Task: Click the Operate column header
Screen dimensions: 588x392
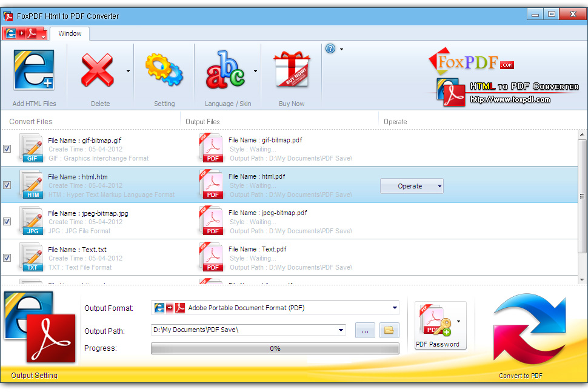Action: click(395, 121)
